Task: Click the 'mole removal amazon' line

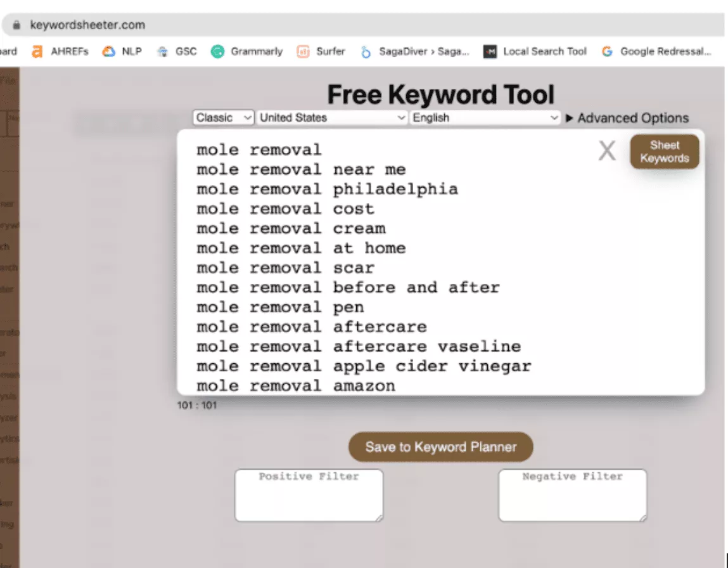Action: [296, 386]
